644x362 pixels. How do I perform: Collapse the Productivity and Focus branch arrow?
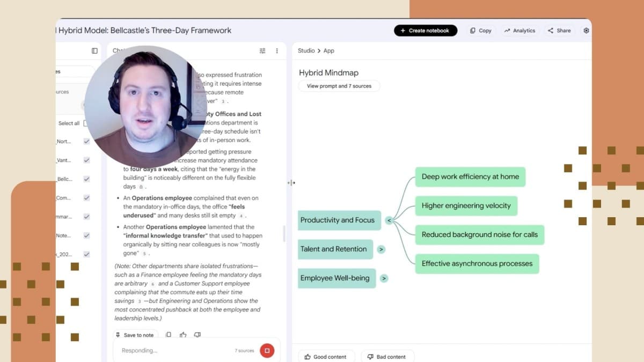(389, 220)
